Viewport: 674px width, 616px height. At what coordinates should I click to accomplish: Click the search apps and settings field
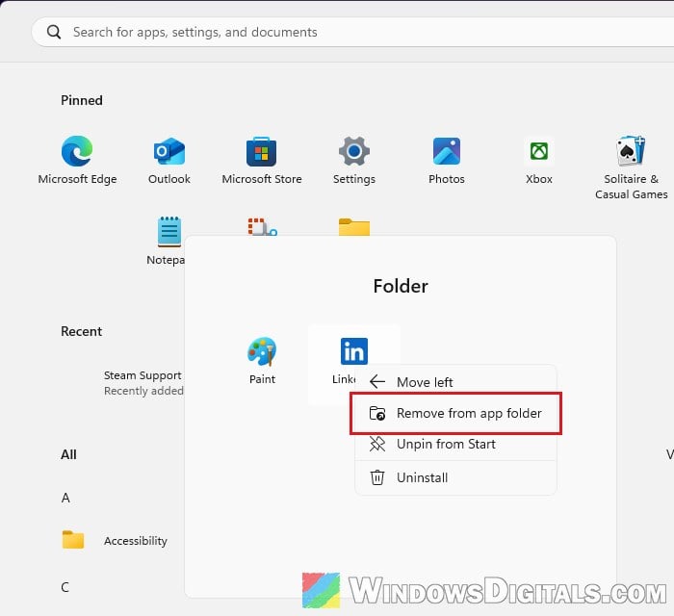pos(352,32)
